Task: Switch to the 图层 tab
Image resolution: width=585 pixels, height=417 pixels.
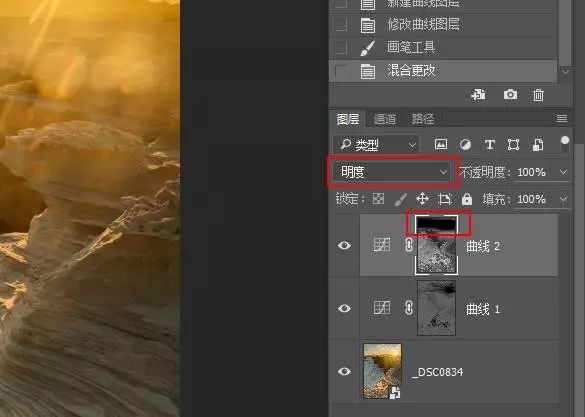Action: [348, 119]
